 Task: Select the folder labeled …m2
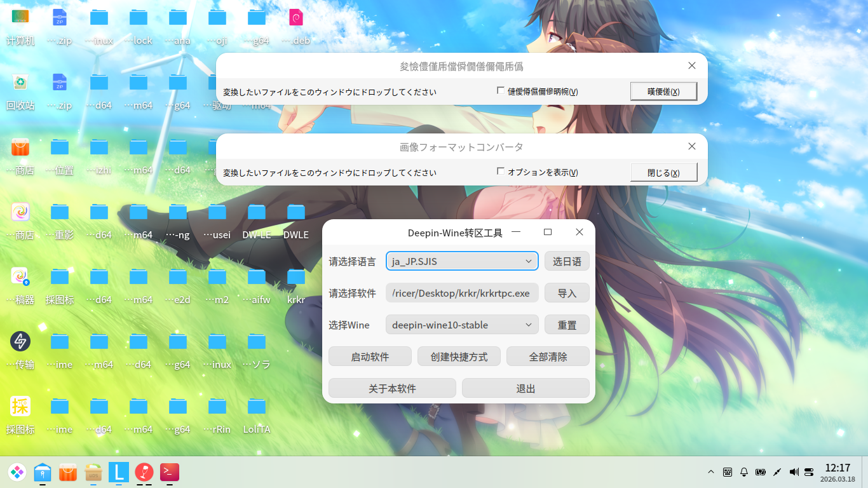click(217, 276)
